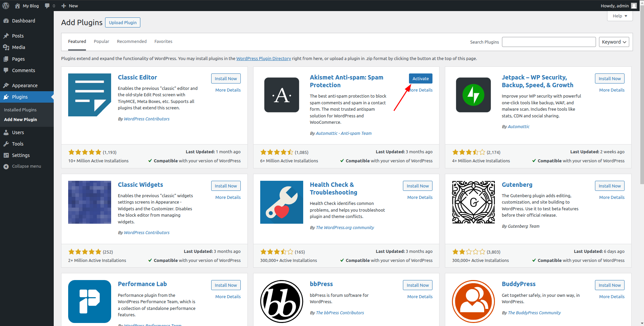644x326 pixels.
Task: Switch to the Recommended tab
Action: [x=132, y=42]
